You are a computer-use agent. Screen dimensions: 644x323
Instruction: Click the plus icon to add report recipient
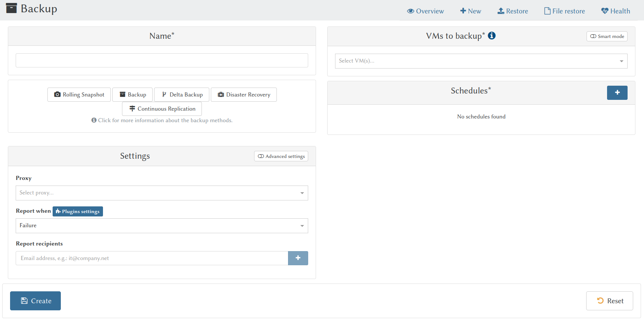[298, 258]
